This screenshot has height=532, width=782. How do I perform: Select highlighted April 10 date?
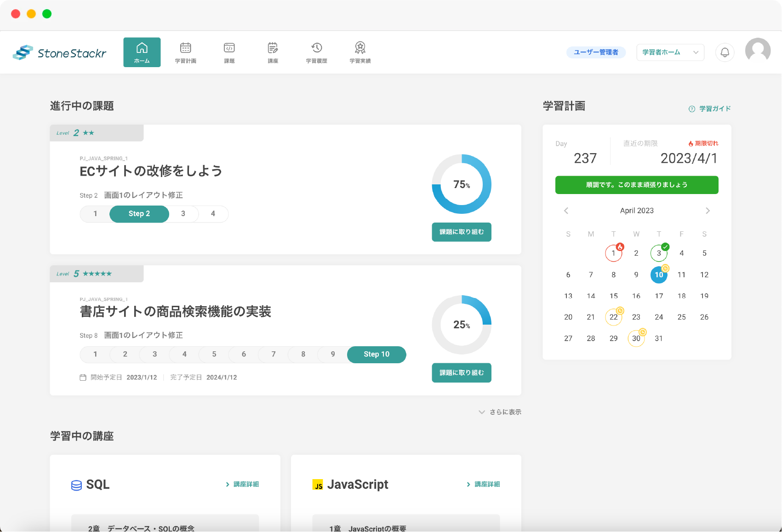pyautogui.click(x=659, y=275)
